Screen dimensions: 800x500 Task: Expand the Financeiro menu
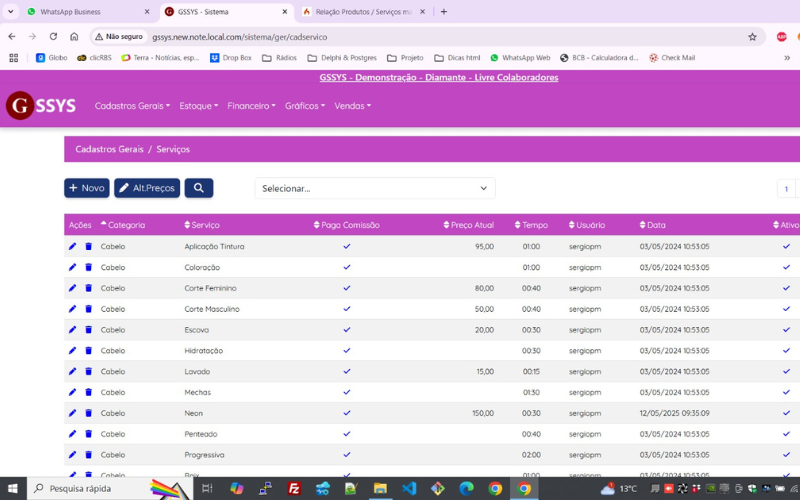click(251, 106)
